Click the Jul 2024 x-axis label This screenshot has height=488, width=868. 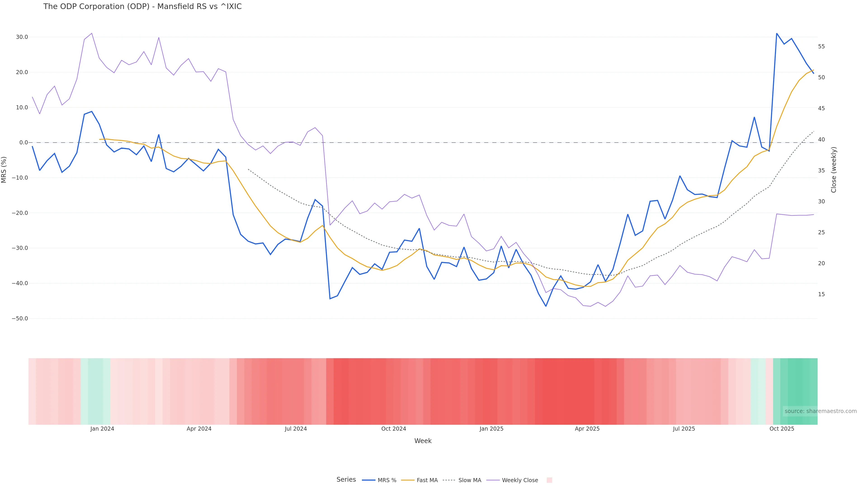click(295, 429)
